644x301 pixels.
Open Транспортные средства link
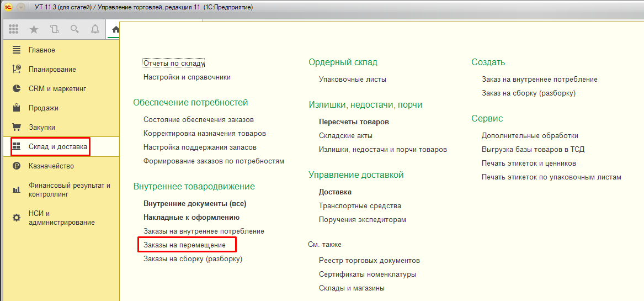coord(360,206)
